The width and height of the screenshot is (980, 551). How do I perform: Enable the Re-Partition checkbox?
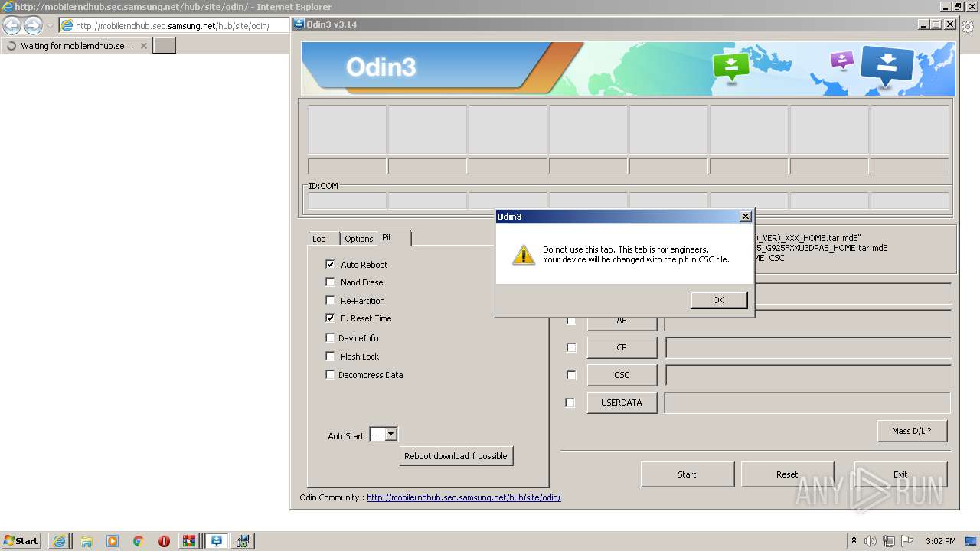(330, 300)
